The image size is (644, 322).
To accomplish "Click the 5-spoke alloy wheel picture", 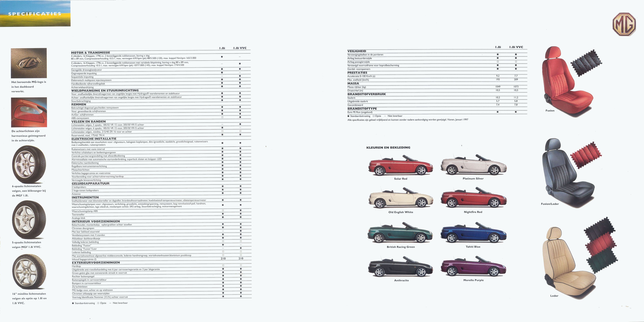I will coord(29,220).
